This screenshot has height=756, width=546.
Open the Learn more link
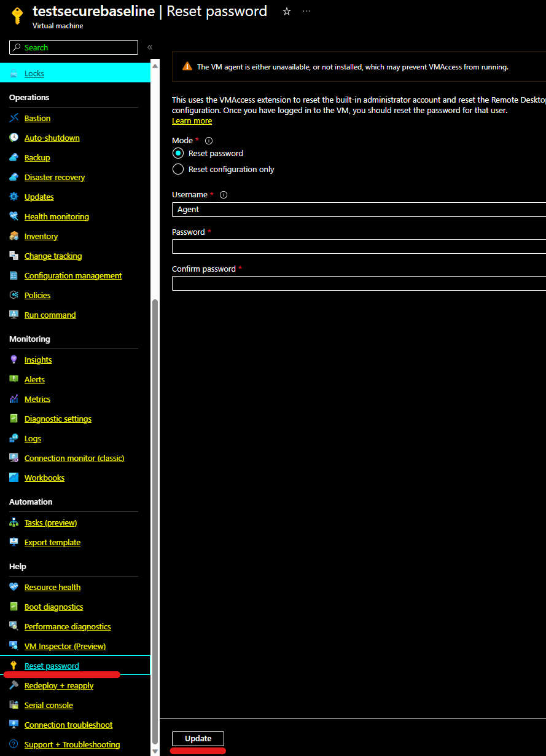[191, 120]
